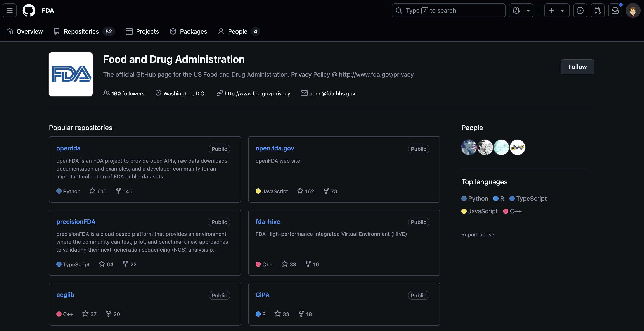Filter by JavaScript in Top languages
Viewport: 644px width, 331px height.
click(480, 211)
